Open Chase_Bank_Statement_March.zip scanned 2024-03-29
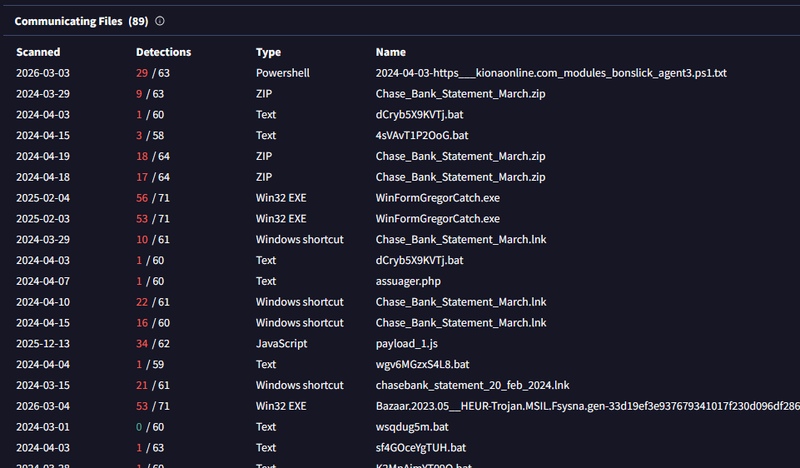This screenshot has height=468, width=800. pyautogui.click(x=460, y=94)
